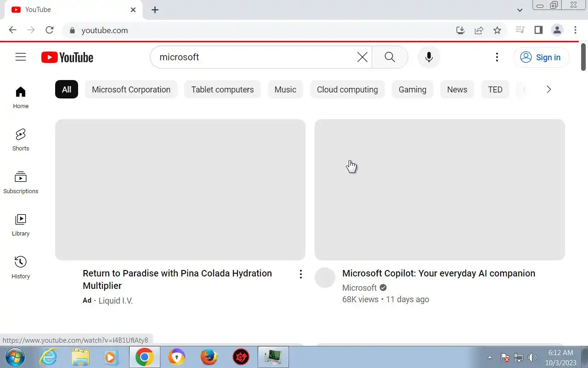Filter by Gaming chip

413,89
